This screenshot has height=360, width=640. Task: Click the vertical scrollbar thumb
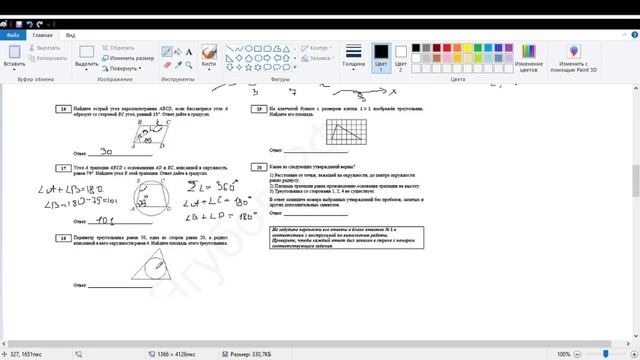(636, 181)
